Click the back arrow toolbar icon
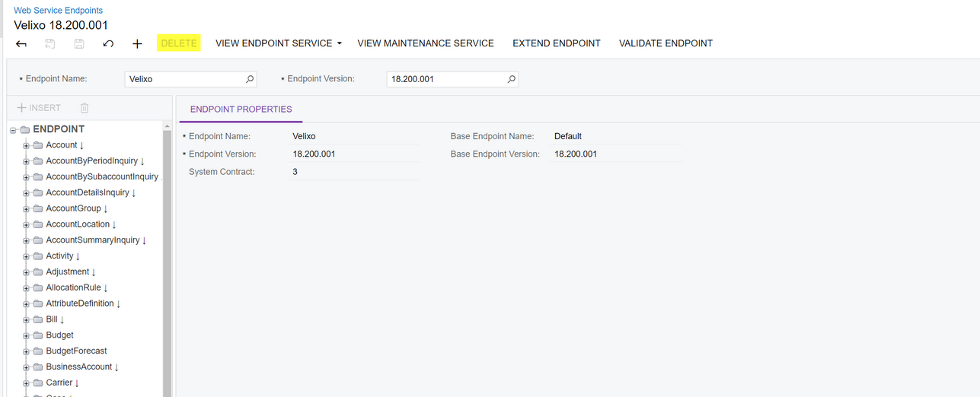 [x=21, y=44]
